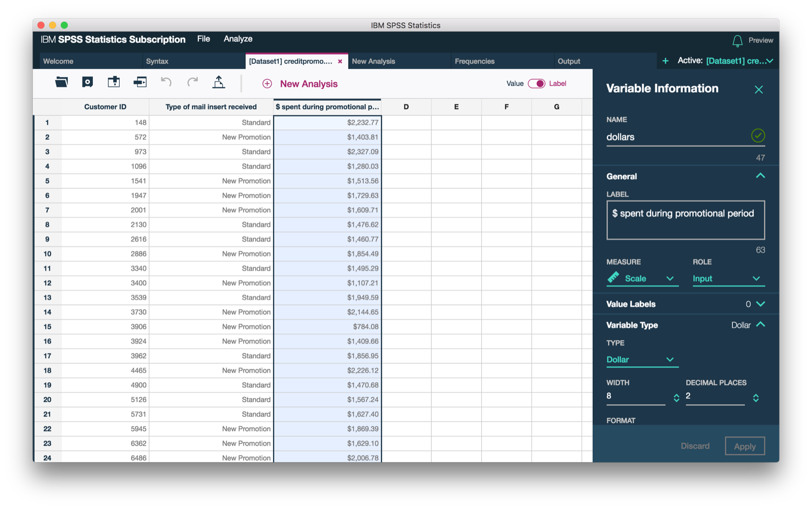Click the save disk icon in toolbar
This screenshot has width=812, height=509.
tap(87, 82)
